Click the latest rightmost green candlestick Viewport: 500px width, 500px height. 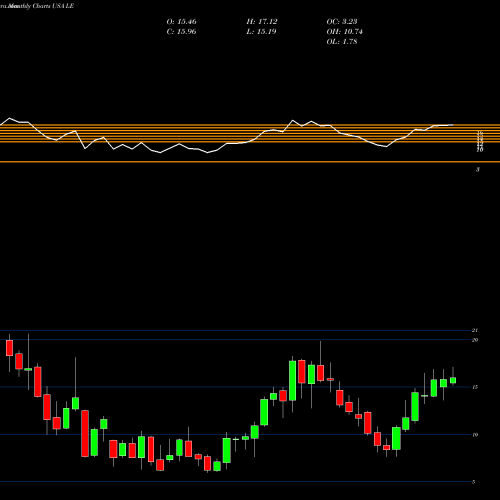[453, 380]
